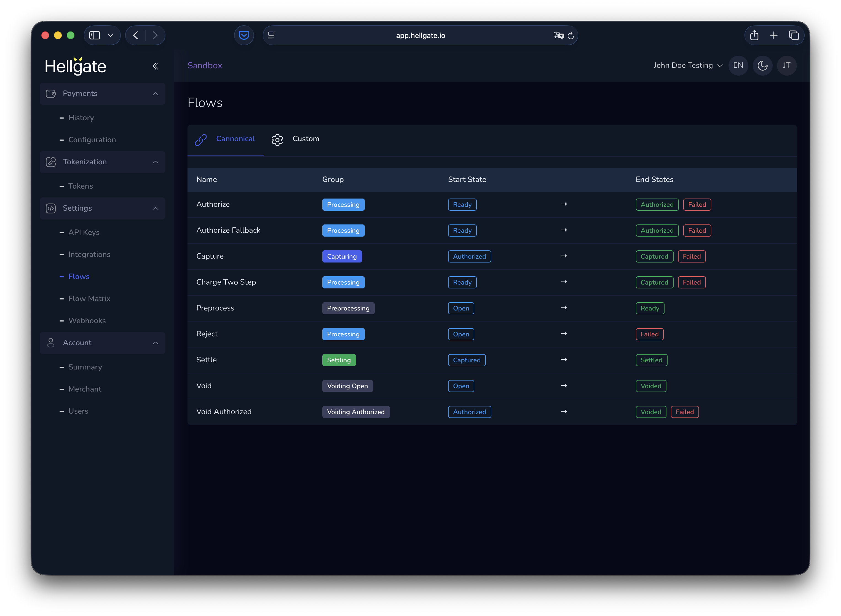Switch language using the EN toggle
This screenshot has height=616, width=841.
[x=738, y=65]
